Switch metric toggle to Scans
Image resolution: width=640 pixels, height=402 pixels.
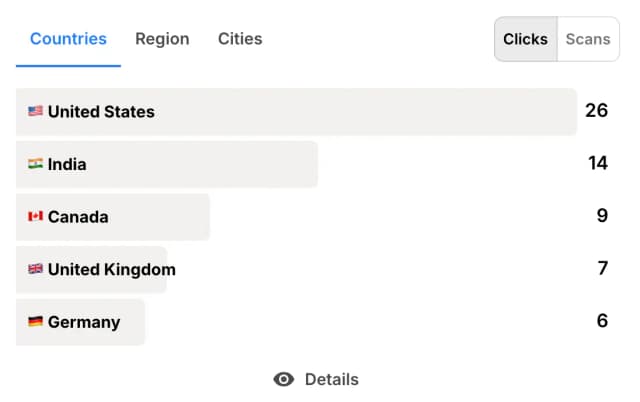click(588, 39)
